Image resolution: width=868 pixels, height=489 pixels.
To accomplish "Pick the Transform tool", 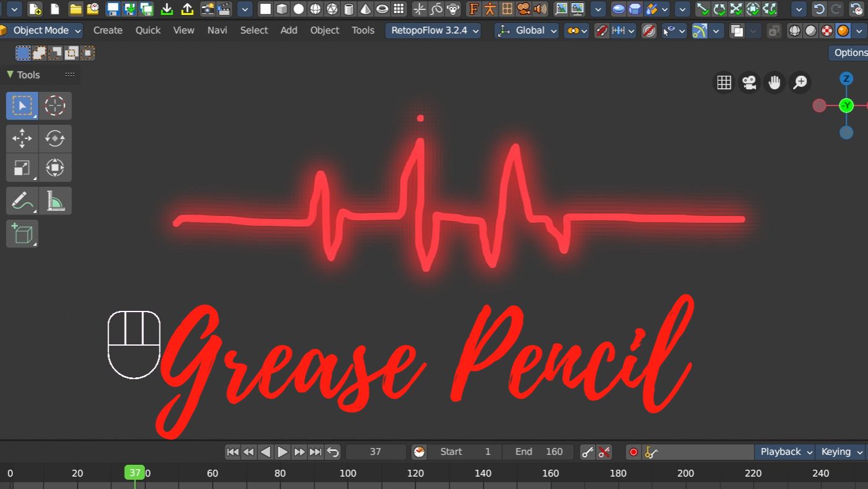I will point(55,168).
